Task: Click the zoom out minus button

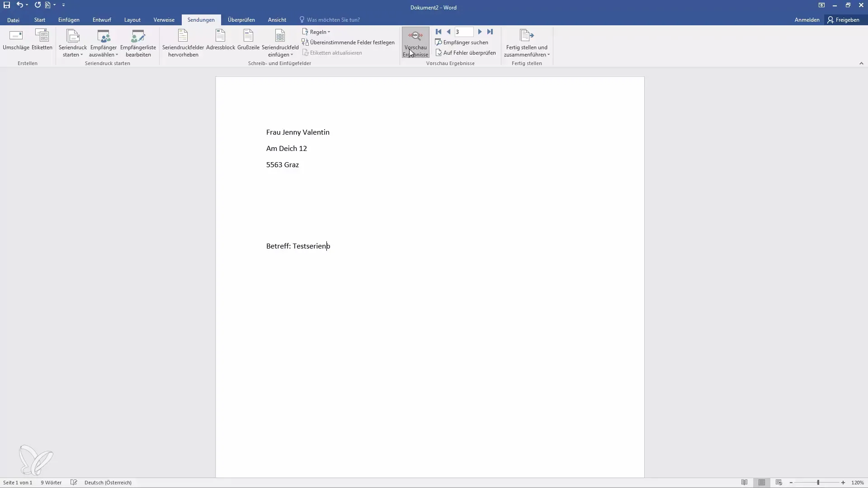Action: point(791,483)
